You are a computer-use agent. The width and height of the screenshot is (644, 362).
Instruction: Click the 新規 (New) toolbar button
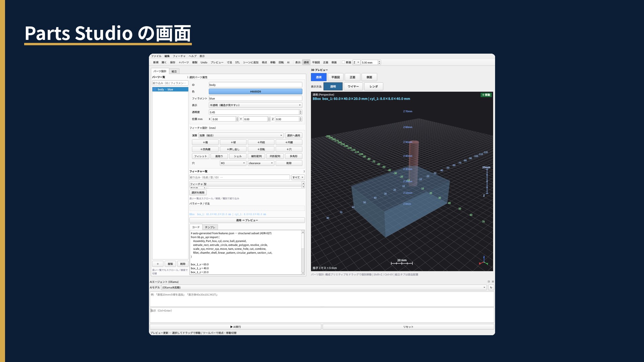(x=156, y=62)
